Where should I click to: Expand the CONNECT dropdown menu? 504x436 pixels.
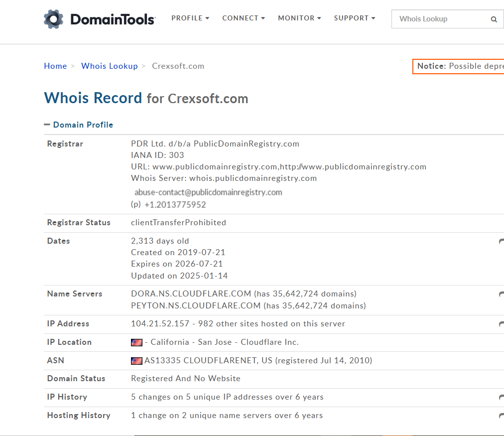pyautogui.click(x=244, y=18)
